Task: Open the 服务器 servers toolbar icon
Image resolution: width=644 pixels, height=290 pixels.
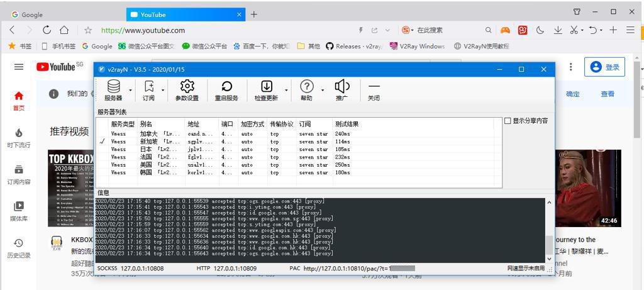Action: [x=114, y=90]
